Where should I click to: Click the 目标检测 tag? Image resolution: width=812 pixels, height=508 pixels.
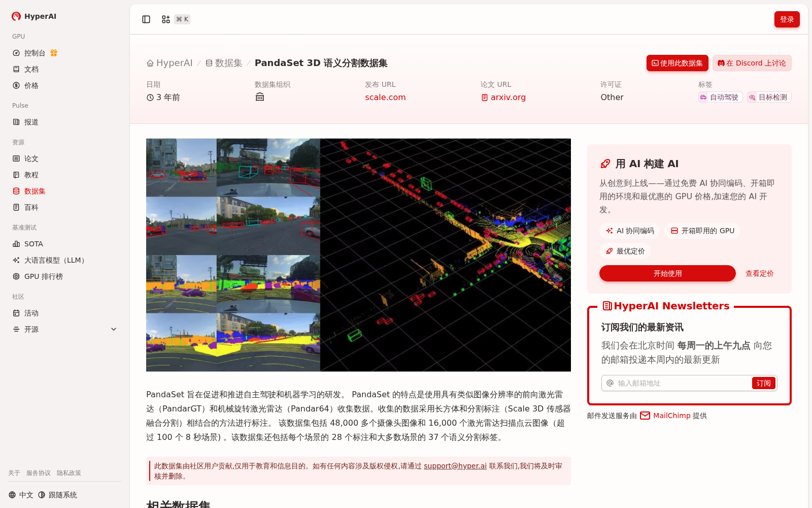tap(769, 97)
